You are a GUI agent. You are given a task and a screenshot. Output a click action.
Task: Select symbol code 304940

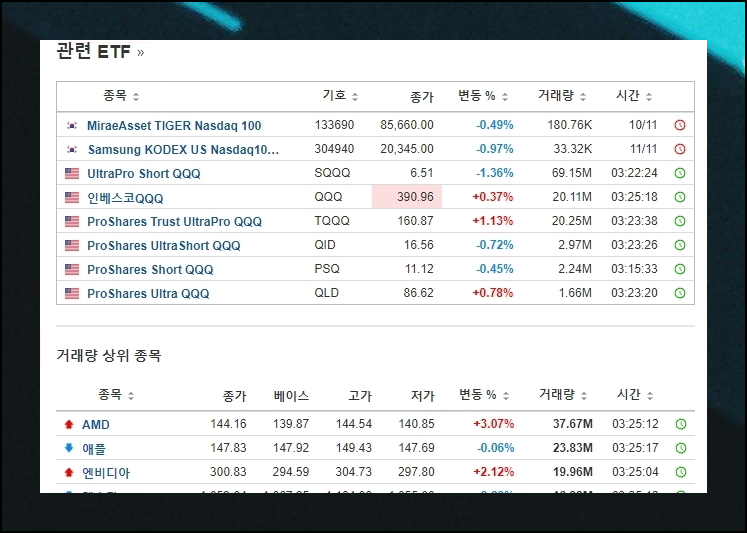click(334, 149)
